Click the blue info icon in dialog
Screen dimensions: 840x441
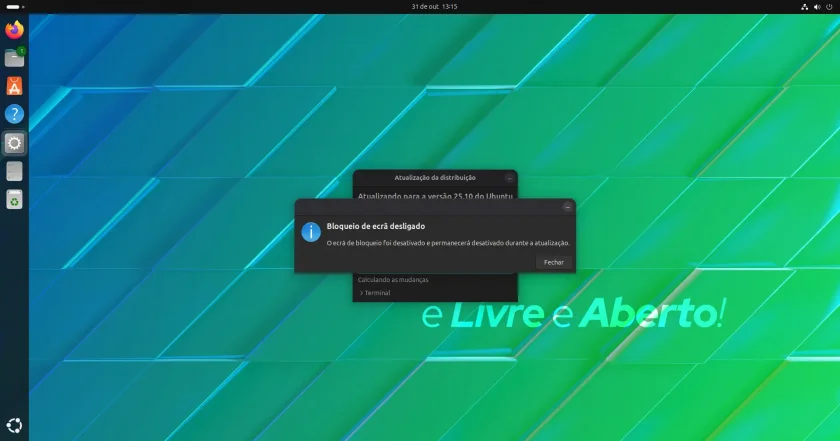tap(311, 232)
